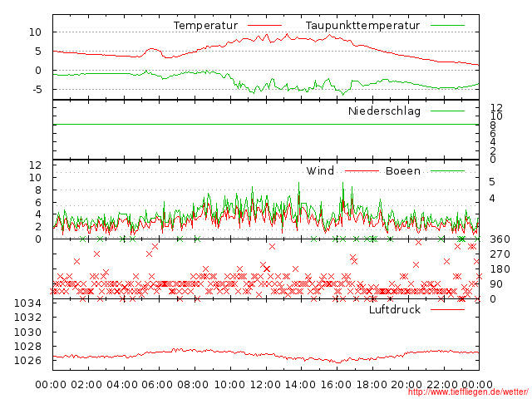Viewport: 532px width, 399px height.
Task: Click the 1032 pressure axis label
Action: click(27, 318)
